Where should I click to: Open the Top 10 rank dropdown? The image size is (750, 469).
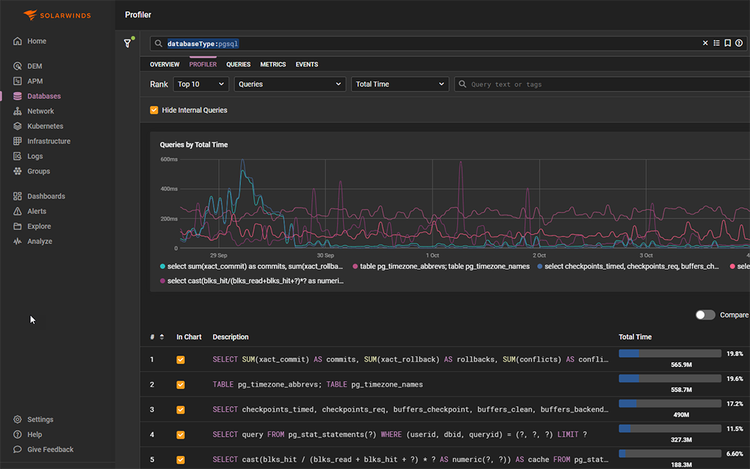201,84
